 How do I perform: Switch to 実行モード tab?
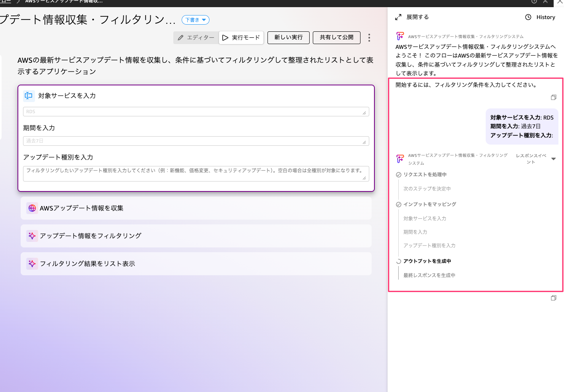(x=241, y=38)
